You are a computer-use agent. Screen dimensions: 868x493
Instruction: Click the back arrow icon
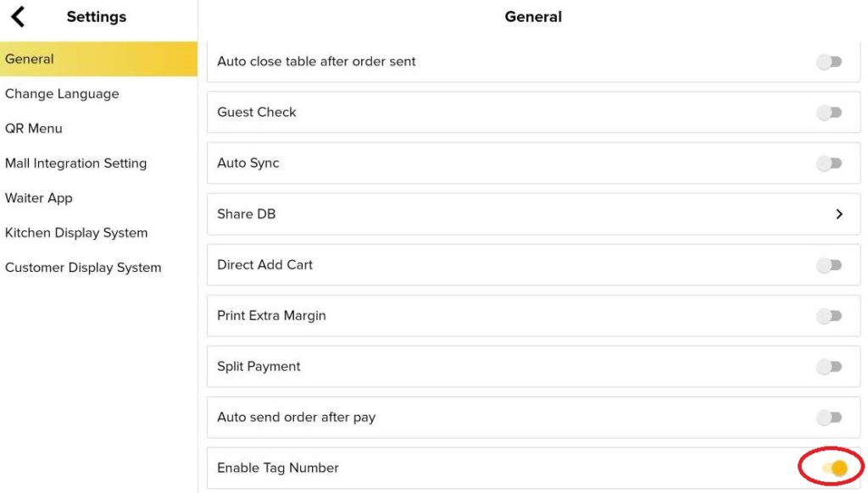point(19,15)
